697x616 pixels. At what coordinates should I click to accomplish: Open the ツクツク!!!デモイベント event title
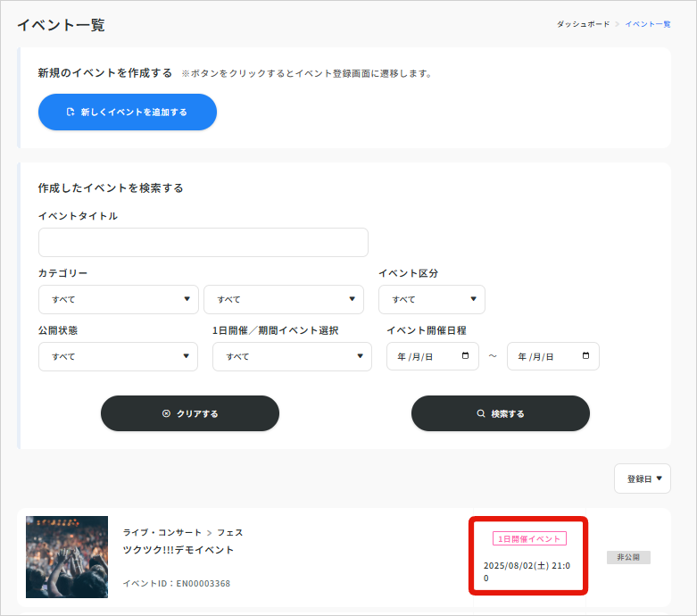[x=178, y=551]
